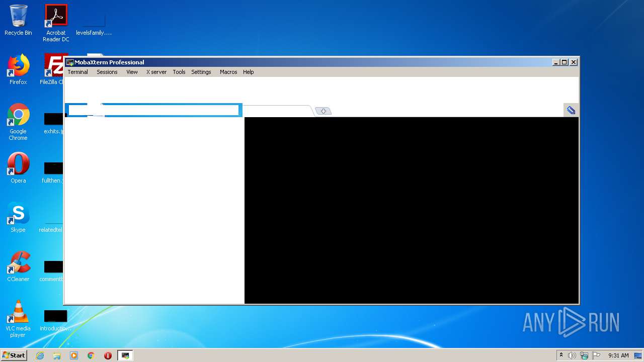Launch Google Chrome from the desktop
The image size is (644, 362).
[18, 122]
